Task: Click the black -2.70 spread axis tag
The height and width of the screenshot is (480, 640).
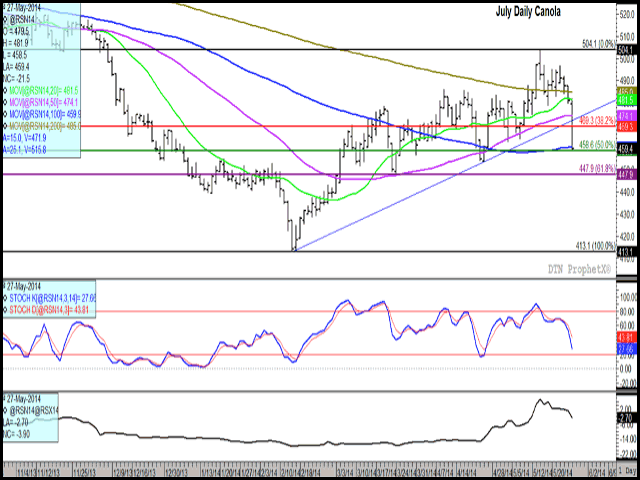Action: coord(626,418)
